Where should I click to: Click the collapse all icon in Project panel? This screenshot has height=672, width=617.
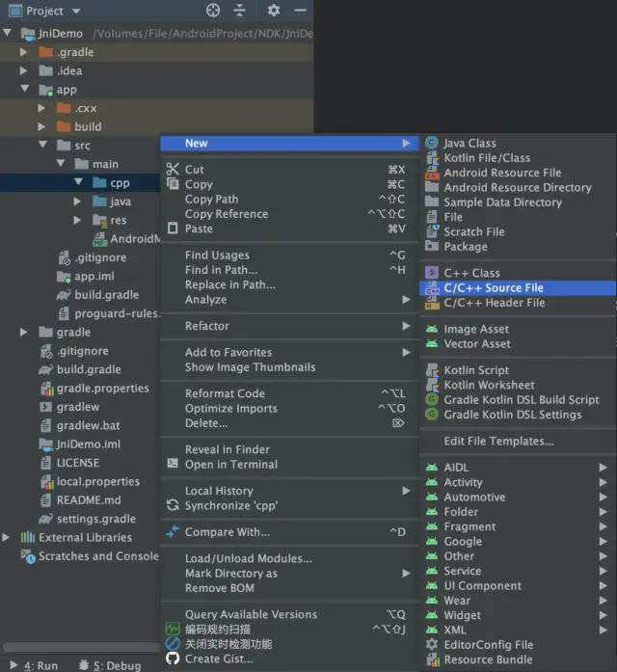(240, 11)
